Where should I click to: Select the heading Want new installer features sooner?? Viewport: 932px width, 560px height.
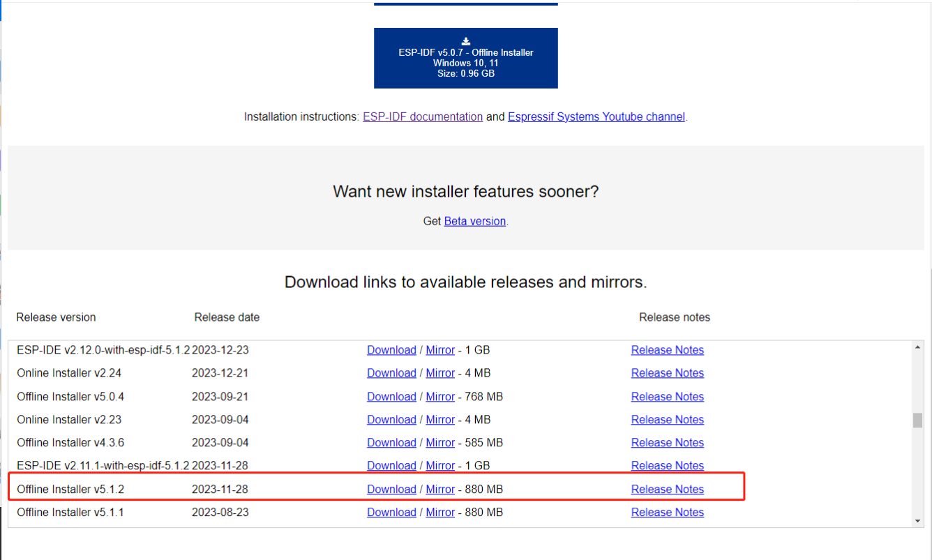click(466, 192)
